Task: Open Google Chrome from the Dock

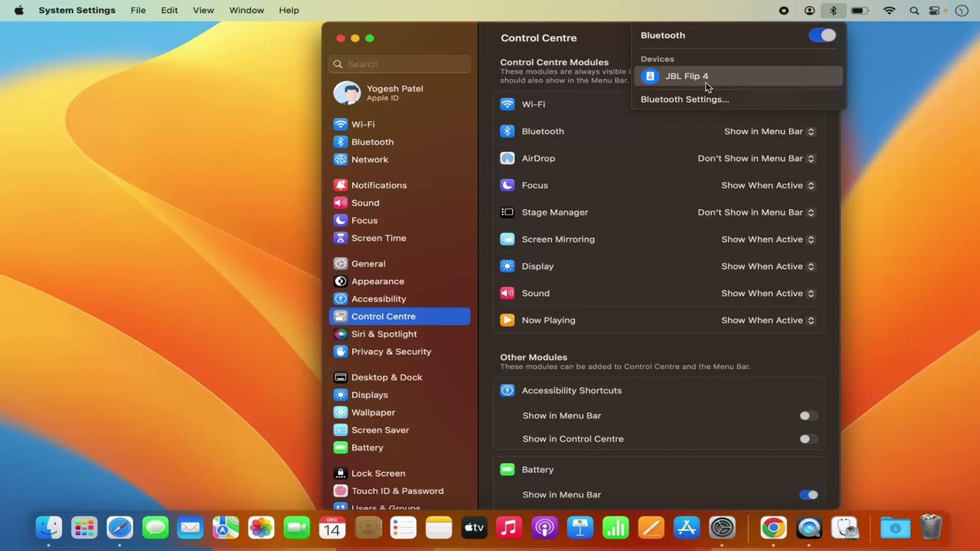Action: [773, 527]
